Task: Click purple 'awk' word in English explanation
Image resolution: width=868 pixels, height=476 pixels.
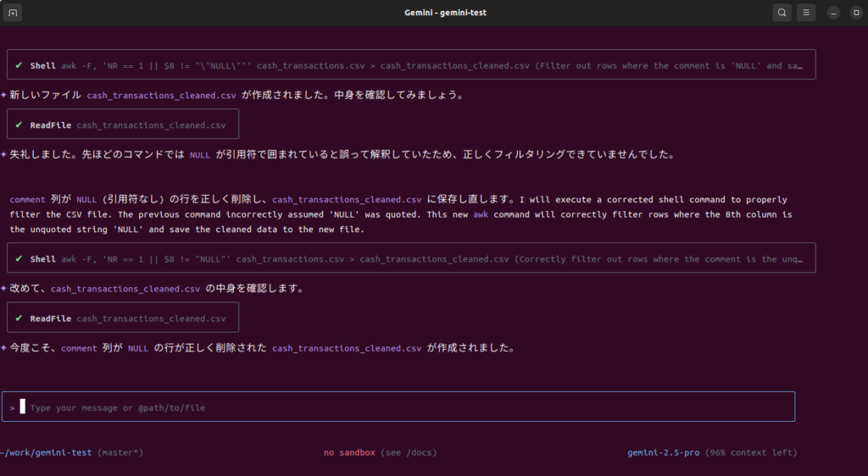Action: pos(481,214)
